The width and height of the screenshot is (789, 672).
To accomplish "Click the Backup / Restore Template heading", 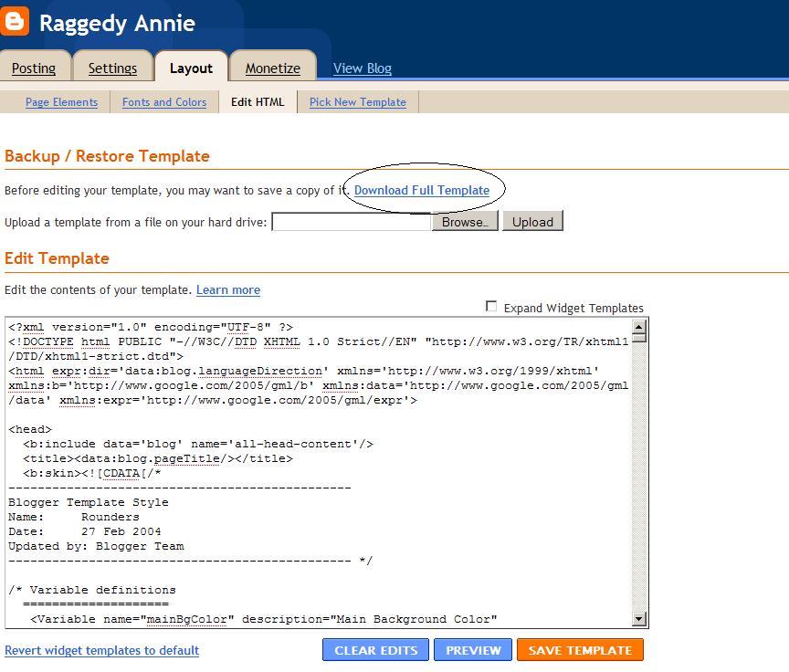I will coord(107,156).
